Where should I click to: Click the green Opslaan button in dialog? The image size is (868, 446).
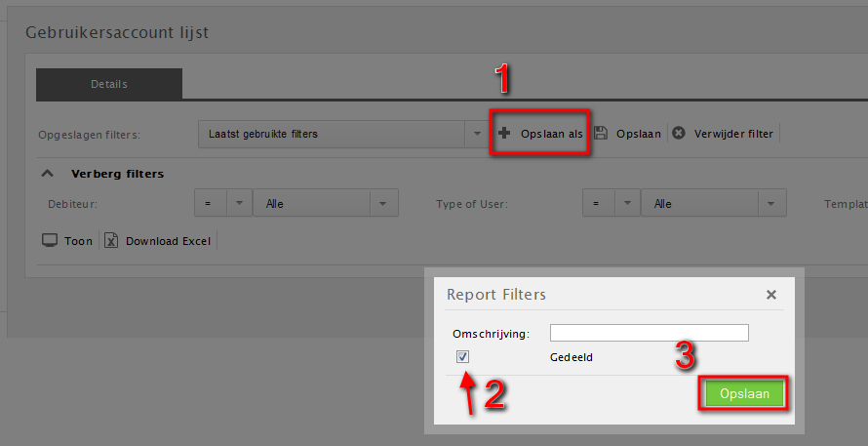(744, 394)
